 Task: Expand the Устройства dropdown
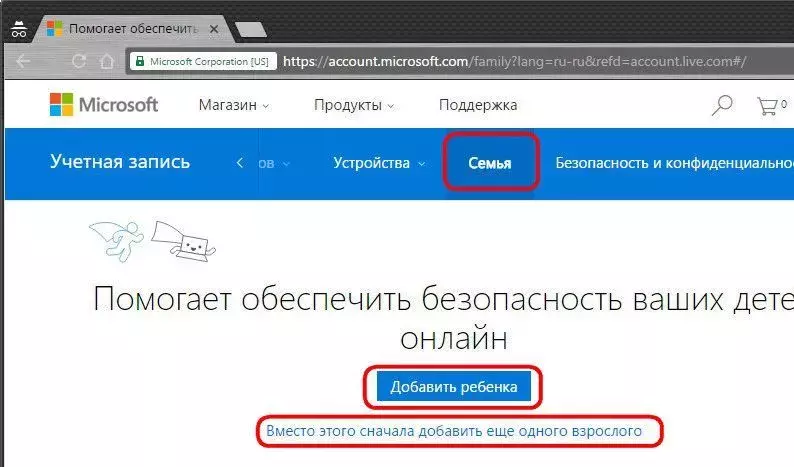(x=379, y=163)
